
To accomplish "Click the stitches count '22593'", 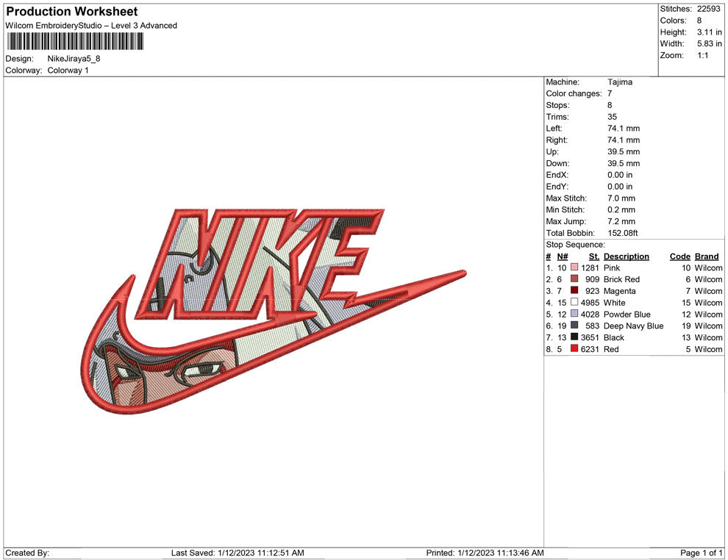I will (x=708, y=9).
